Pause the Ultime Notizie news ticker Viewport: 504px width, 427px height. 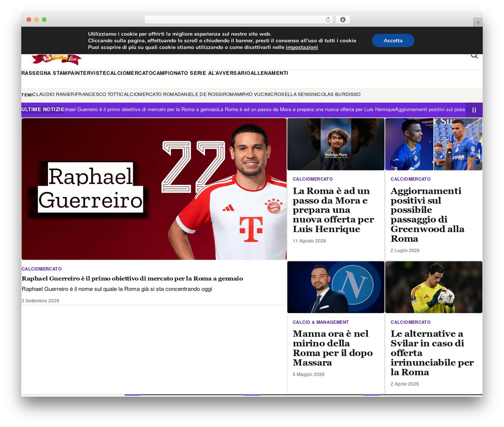(474, 110)
